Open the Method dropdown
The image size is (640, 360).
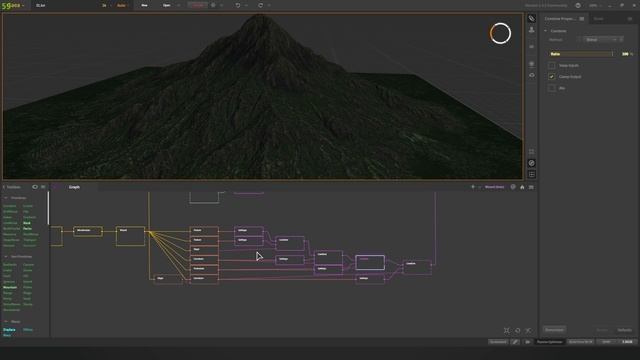pyautogui.click(x=602, y=40)
